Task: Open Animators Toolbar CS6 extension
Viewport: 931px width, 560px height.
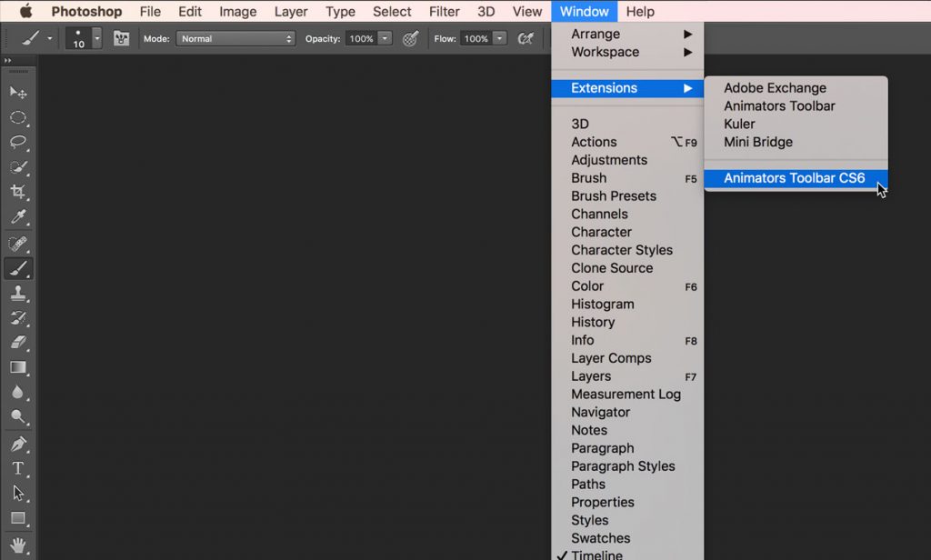Action: click(794, 178)
